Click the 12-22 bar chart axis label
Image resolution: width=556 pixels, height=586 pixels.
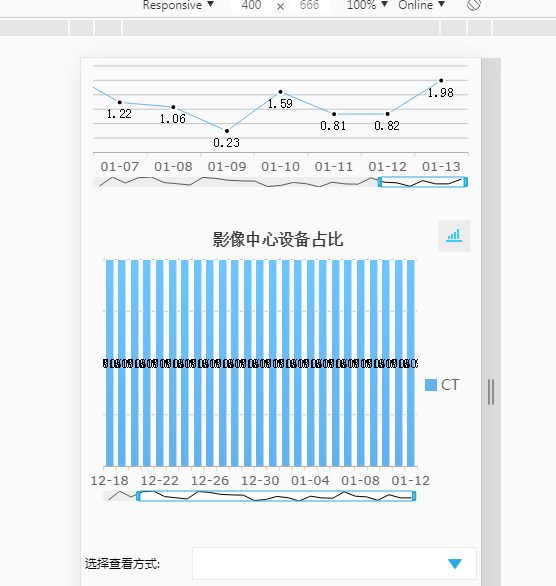click(x=160, y=481)
